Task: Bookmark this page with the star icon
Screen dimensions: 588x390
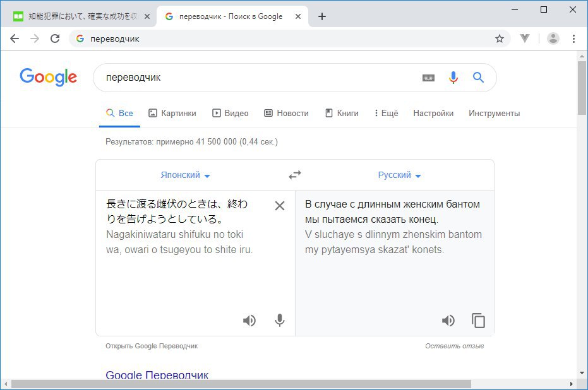Action: pos(499,38)
